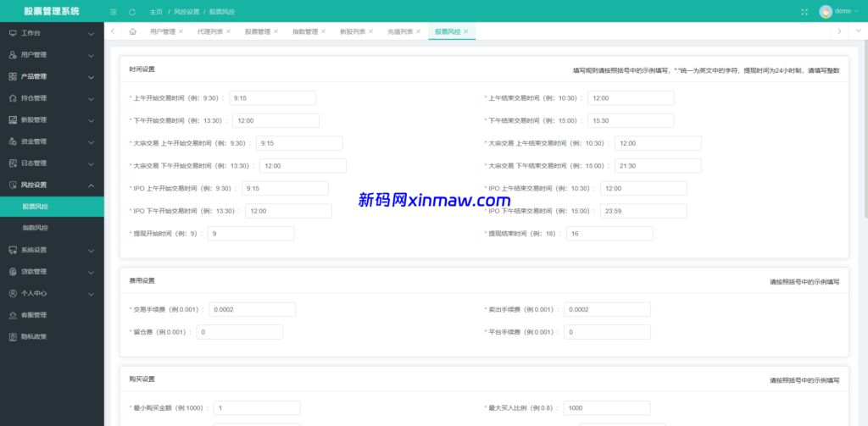Switch to the 充值列表 tab

pos(400,31)
